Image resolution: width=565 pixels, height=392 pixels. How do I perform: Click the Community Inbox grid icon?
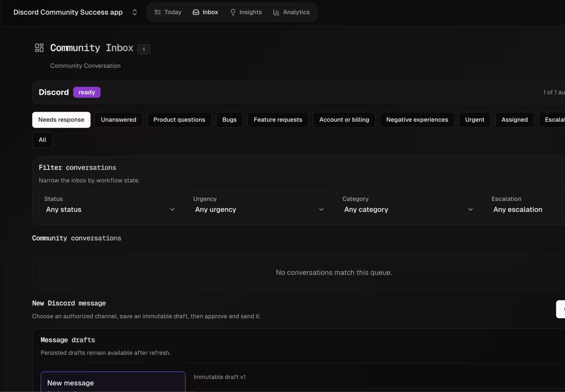(x=39, y=48)
